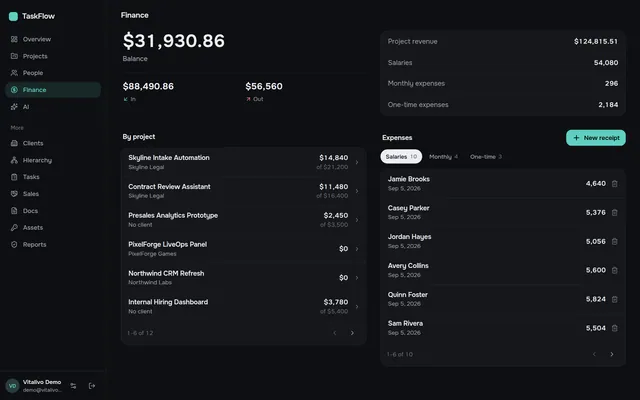Expand Internal Hiring Dashboard chevron
Viewport: 640px width, 400px height.
pyautogui.click(x=357, y=307)
